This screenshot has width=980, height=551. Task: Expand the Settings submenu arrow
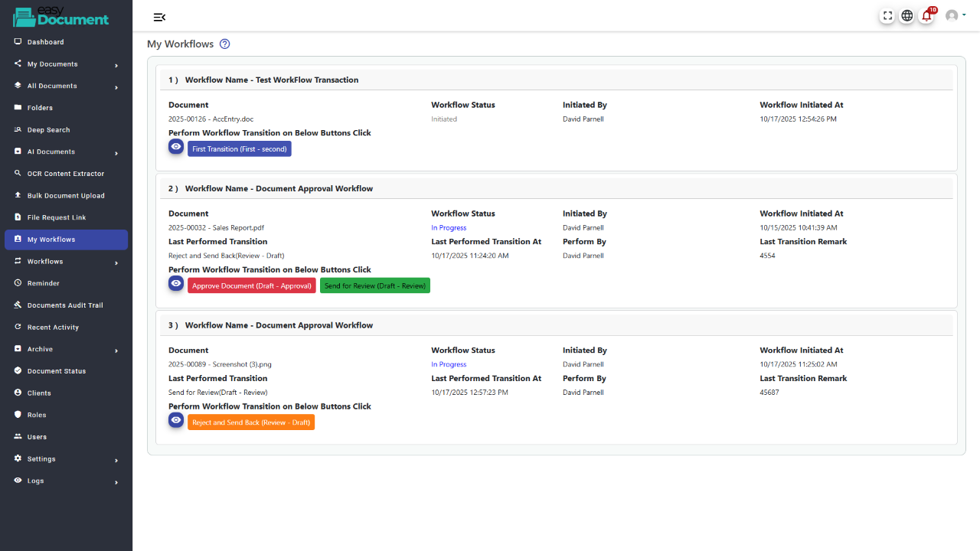point(116,460)
